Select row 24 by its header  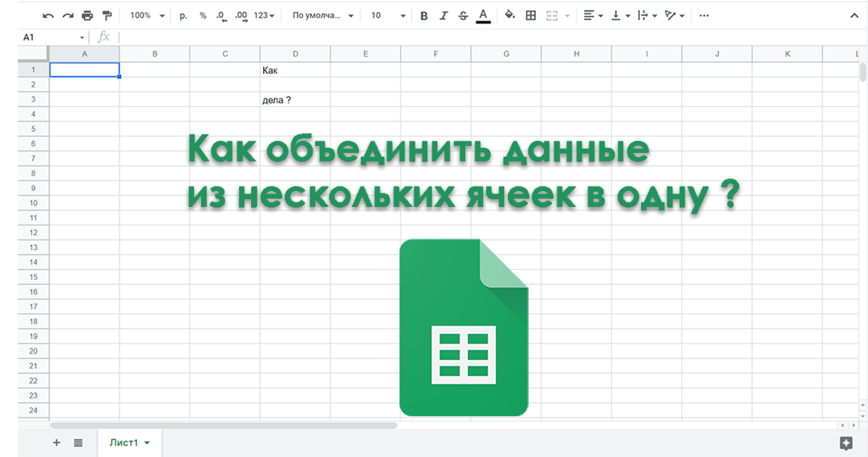tap(34, 411)
